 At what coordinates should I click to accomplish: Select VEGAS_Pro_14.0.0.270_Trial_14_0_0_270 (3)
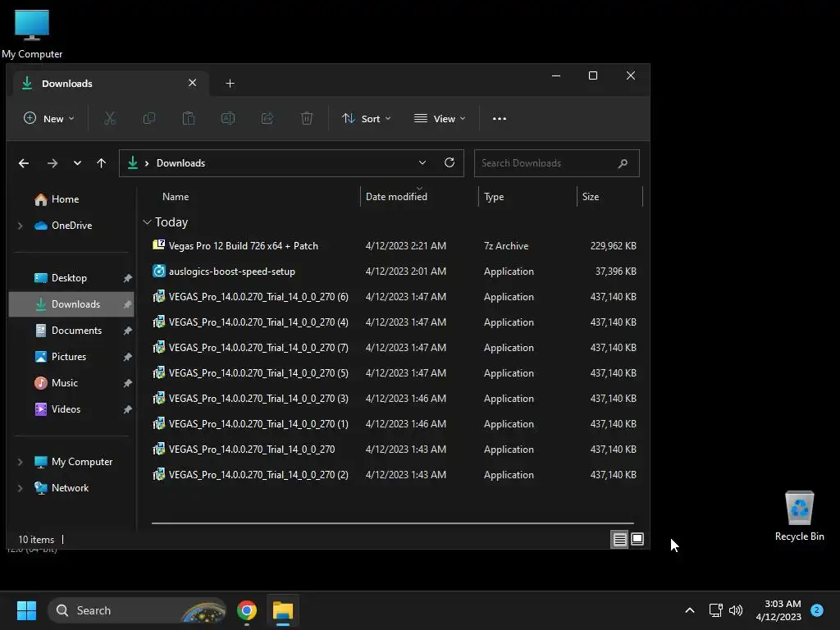coord(394,399)
